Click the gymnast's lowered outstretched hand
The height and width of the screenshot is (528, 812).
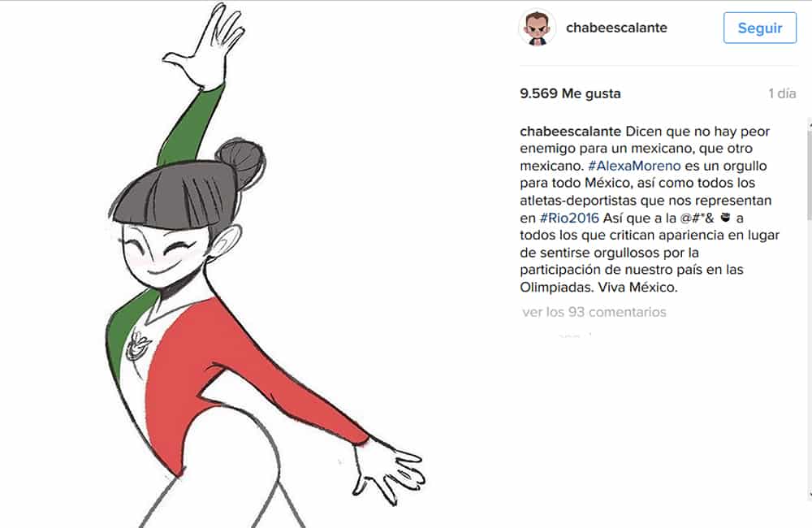tap(388, 471)
